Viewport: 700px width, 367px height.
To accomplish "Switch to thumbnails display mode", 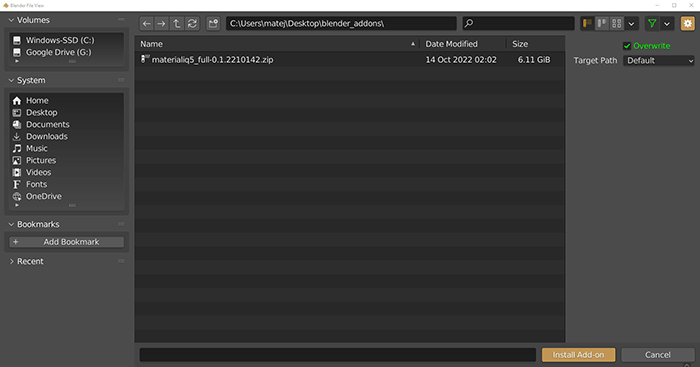I will pos(617,23).
